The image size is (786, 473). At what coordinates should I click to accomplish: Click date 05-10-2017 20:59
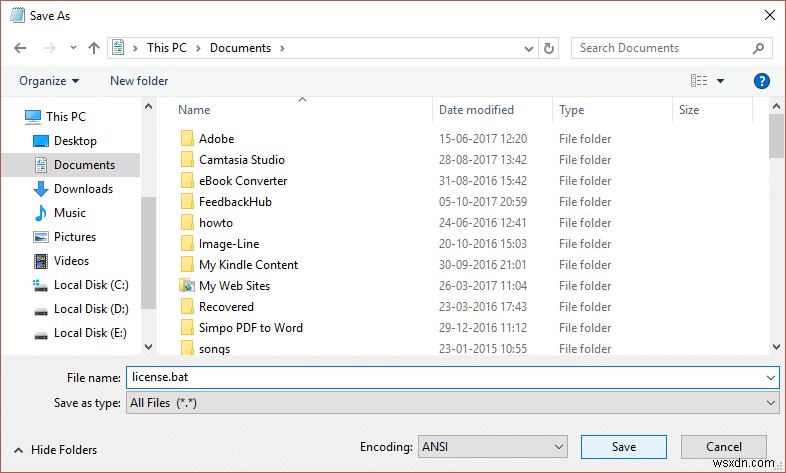[483, 202]
